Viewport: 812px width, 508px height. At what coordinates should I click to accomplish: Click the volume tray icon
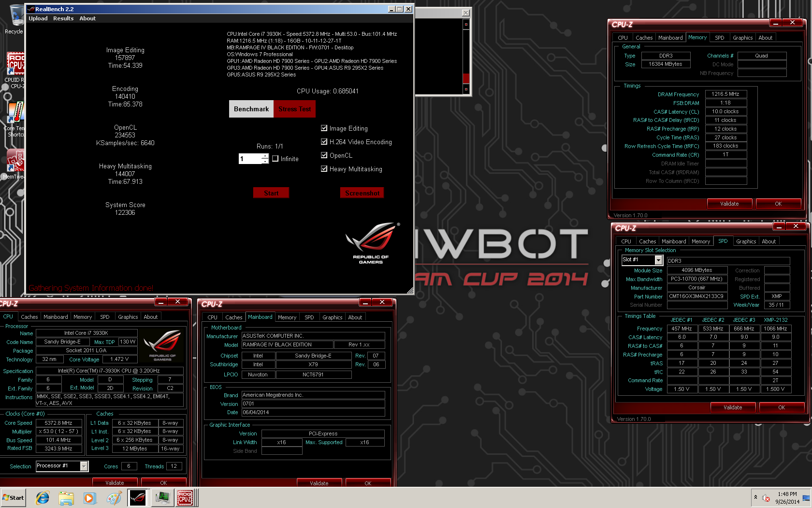tap(766, 498)
